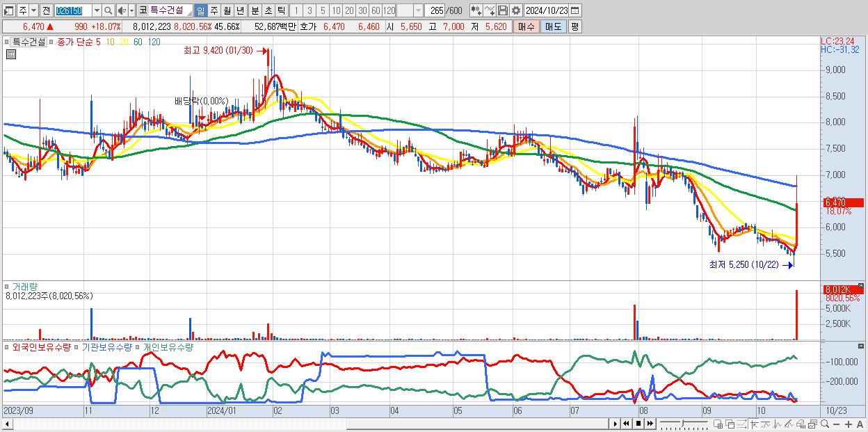Select the 주 weekly period toggle
The image size is (868, 432).
(214, 10)
